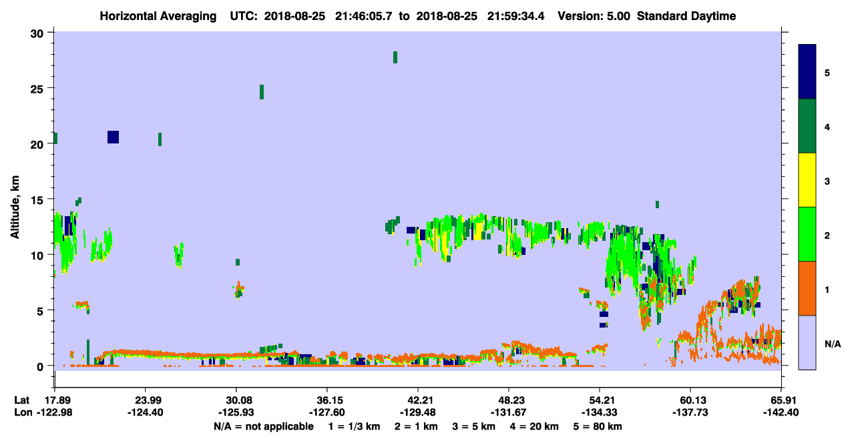The image size is (868, 445).
Task: Click the 'Lon' row label
Action: [22, 413]
